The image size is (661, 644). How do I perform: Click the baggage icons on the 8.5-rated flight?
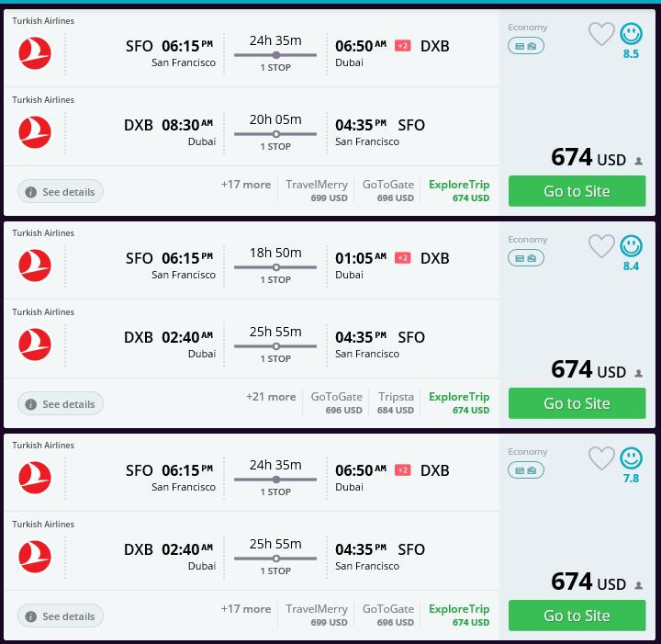(526, 46)
